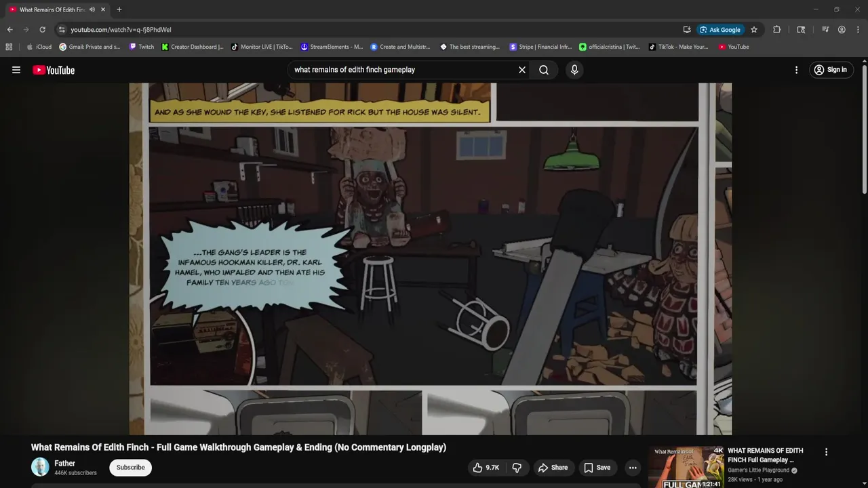Open the Gamer's Little Playground channel link
The height and width of the screenshot is (488, 868).
[x=758, y=470]
